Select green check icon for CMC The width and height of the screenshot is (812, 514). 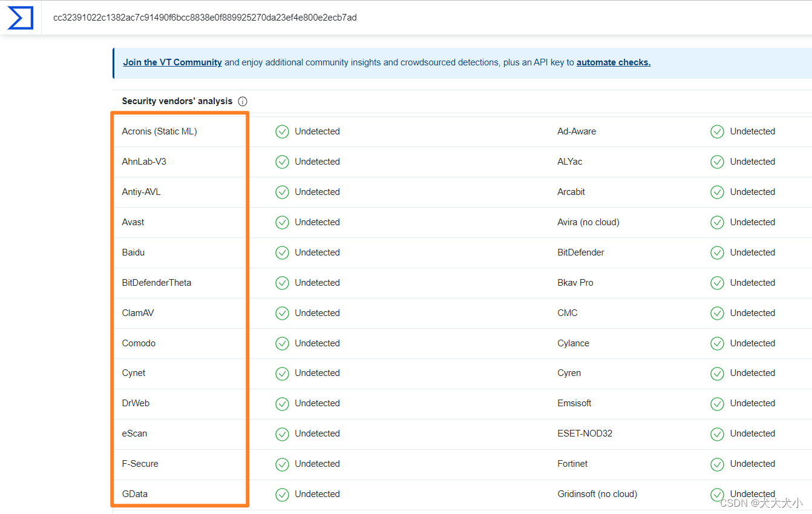[x=717, y=313]
